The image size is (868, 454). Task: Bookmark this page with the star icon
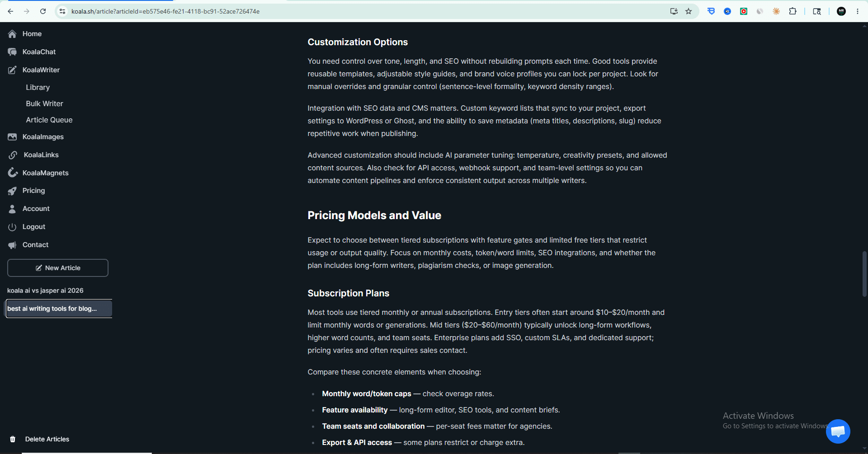pyautogui.click(x=689, y=11)
